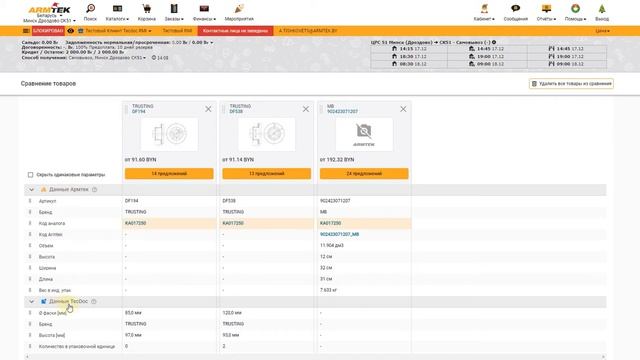Open the DF194 product thumbnail
The width and height of the screenshot is (640, 360).
[169, 134]
